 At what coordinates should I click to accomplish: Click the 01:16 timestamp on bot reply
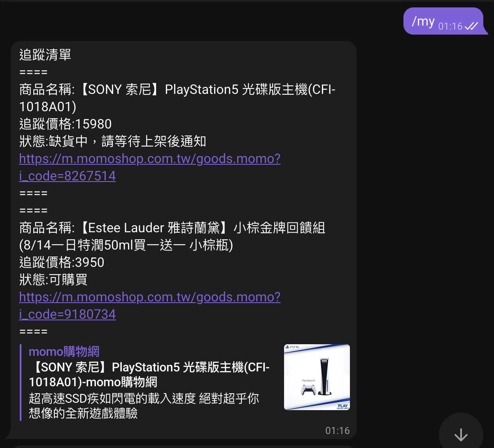click(338, 431)
